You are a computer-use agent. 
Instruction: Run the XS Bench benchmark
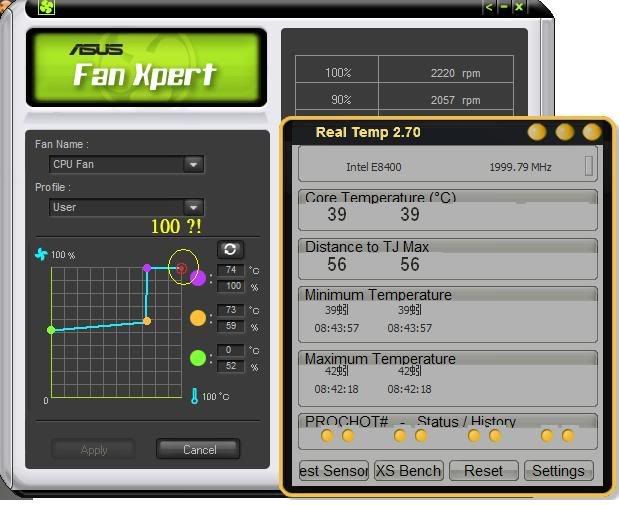click(409, 470)
